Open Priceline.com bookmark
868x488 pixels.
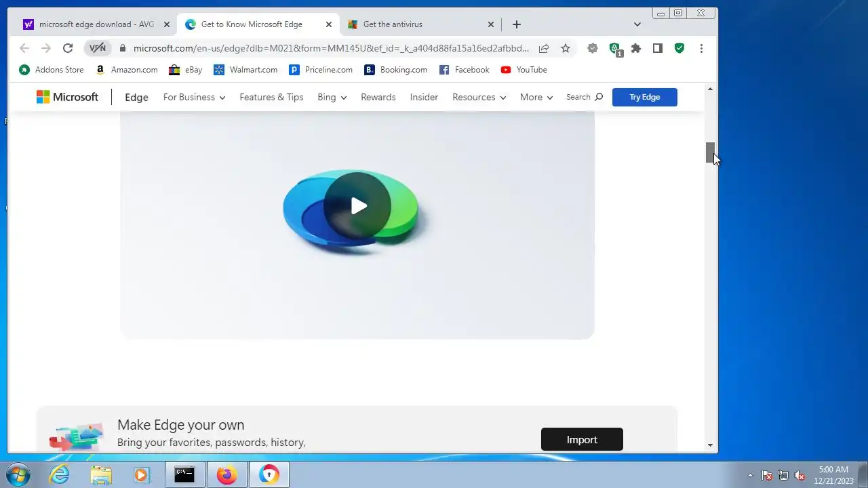321,70
